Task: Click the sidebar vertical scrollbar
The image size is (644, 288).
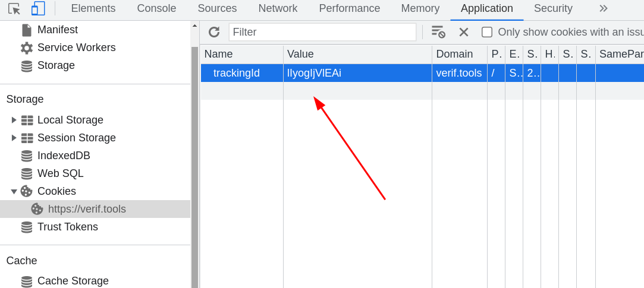Action: (x=194, y=166)
